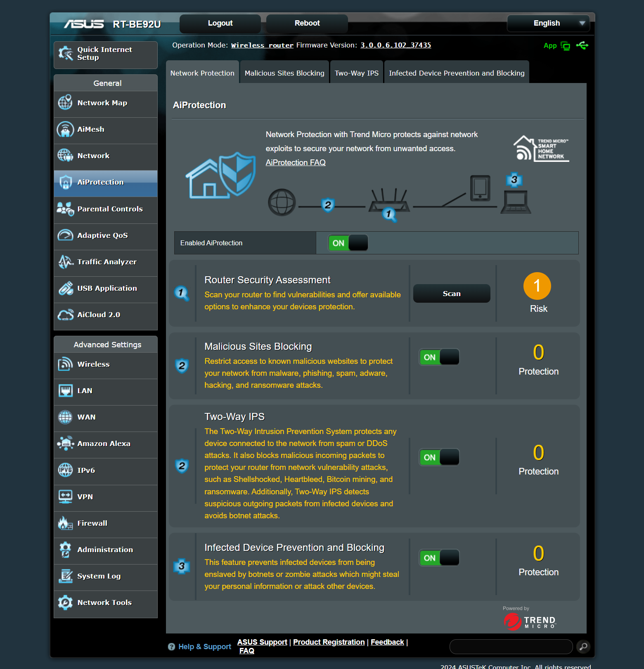
Task: Open Infected Device Prevention and Blocking tab
Action: point(457,73)
